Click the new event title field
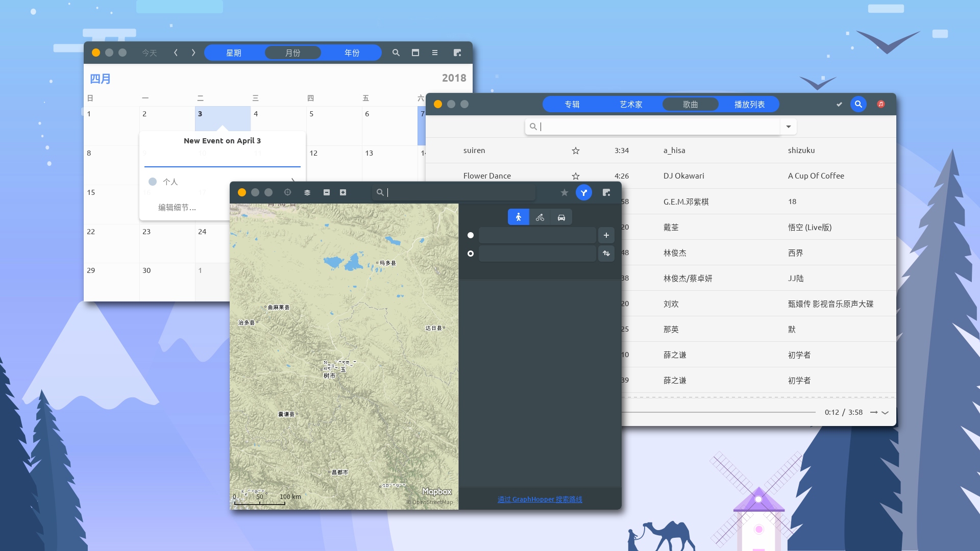The width and height of the screenshot is (980, 551). 223,159
